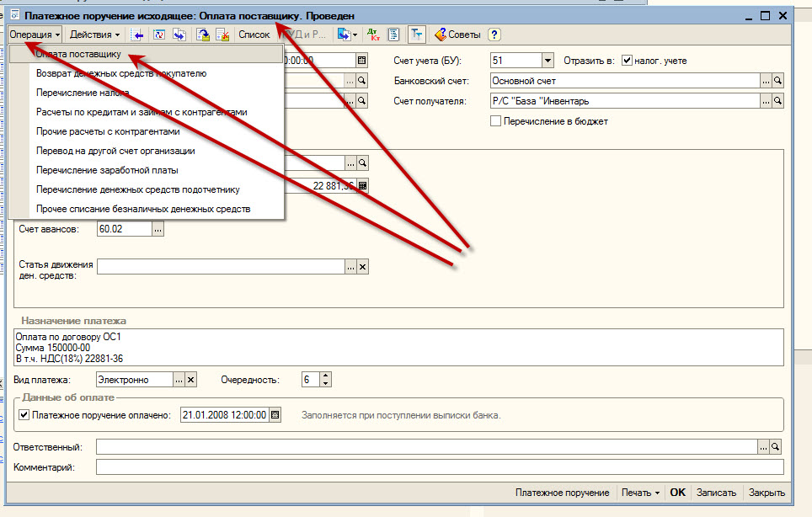Screen dimensions: 812x517
Task: Click the magnifier icon beside Ответственный field
Action: click(776, 446)
